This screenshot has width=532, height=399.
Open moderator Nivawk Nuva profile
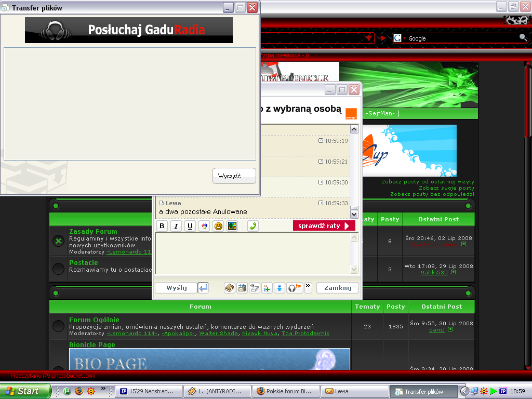(260, 334)
